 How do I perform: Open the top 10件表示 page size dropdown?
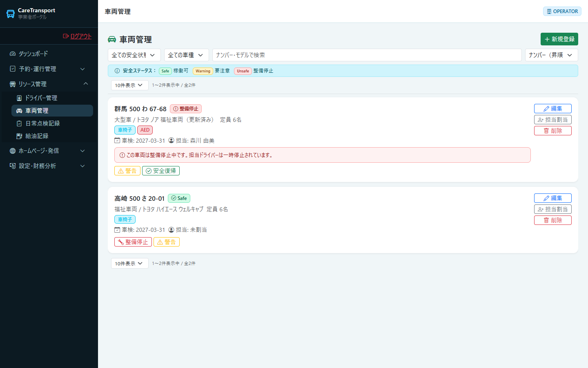coord(130,85)
